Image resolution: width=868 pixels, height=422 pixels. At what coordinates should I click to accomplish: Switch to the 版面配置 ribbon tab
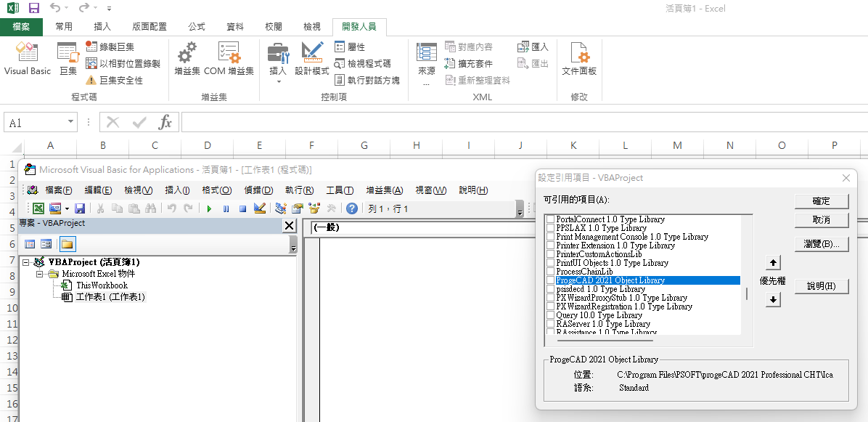click(x=150, y=27)
